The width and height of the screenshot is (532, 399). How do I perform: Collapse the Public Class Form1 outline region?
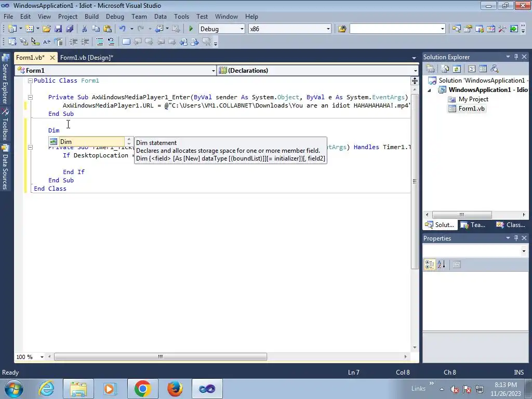click(x=30, y=81)
